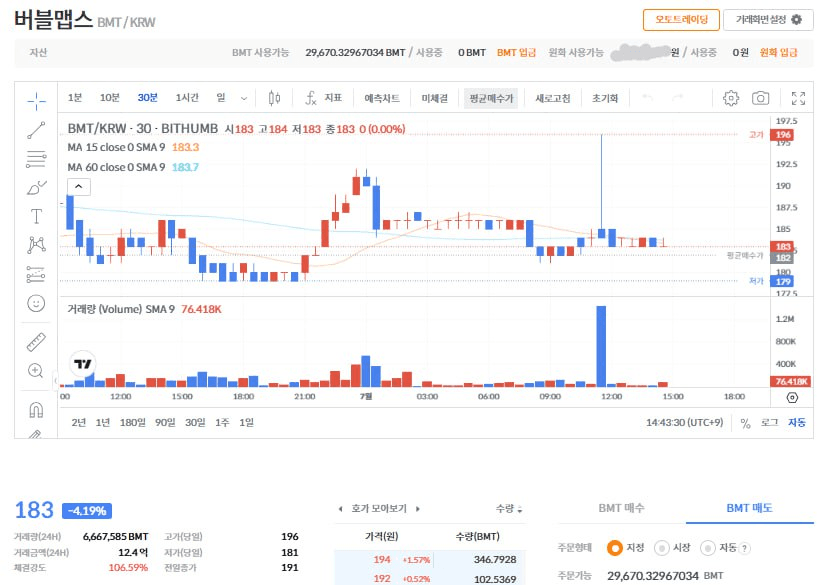Set chart range to 180일
Screen dimensions: 819x585
[x=133, y=423]
